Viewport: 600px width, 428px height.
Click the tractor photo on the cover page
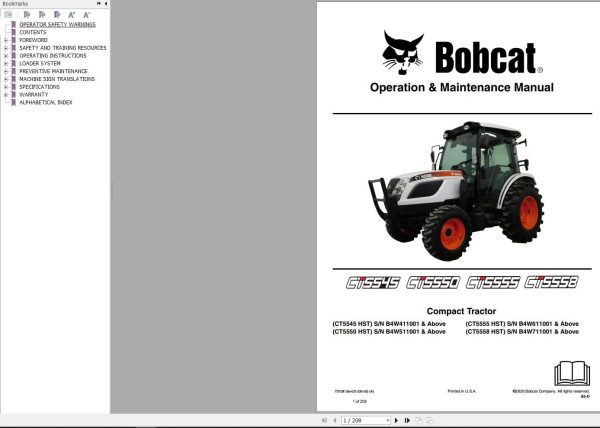[456, 191]
